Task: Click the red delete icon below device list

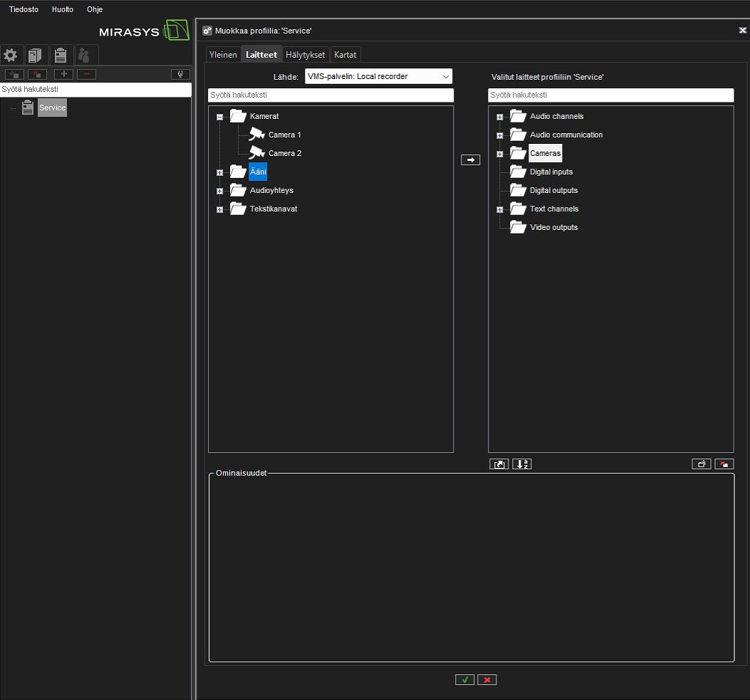Action: [724, 464]
